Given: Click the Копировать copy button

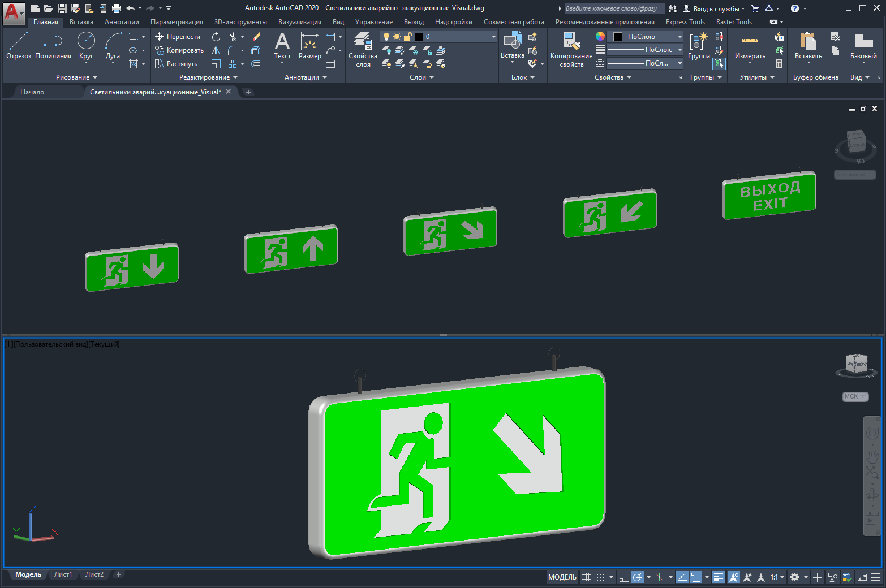Looking at the screenshot, I should (179, 50).
